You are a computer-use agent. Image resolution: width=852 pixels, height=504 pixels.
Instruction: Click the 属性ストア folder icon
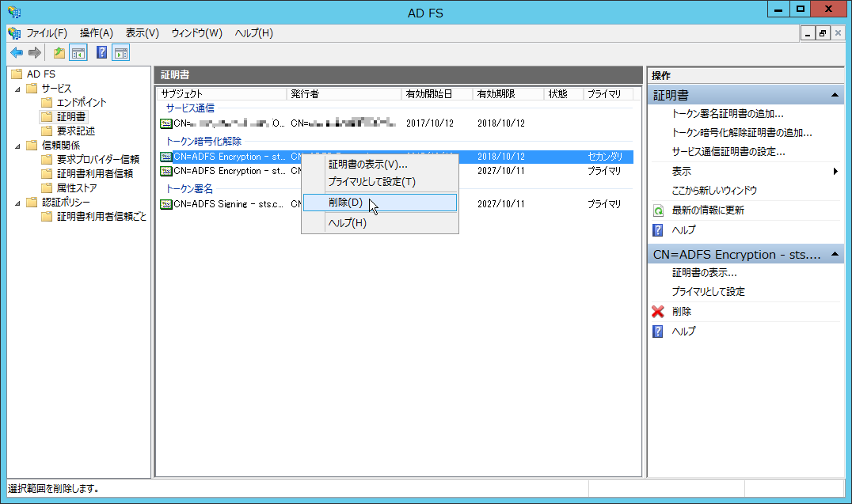47,188
